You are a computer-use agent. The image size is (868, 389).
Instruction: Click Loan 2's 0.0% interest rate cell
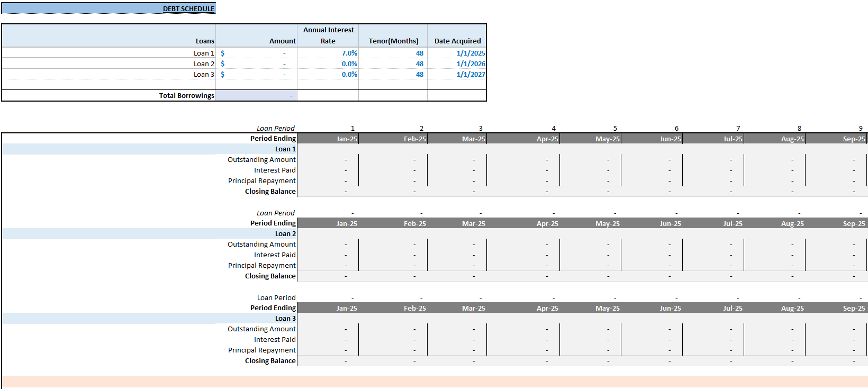tap(328, 64)
